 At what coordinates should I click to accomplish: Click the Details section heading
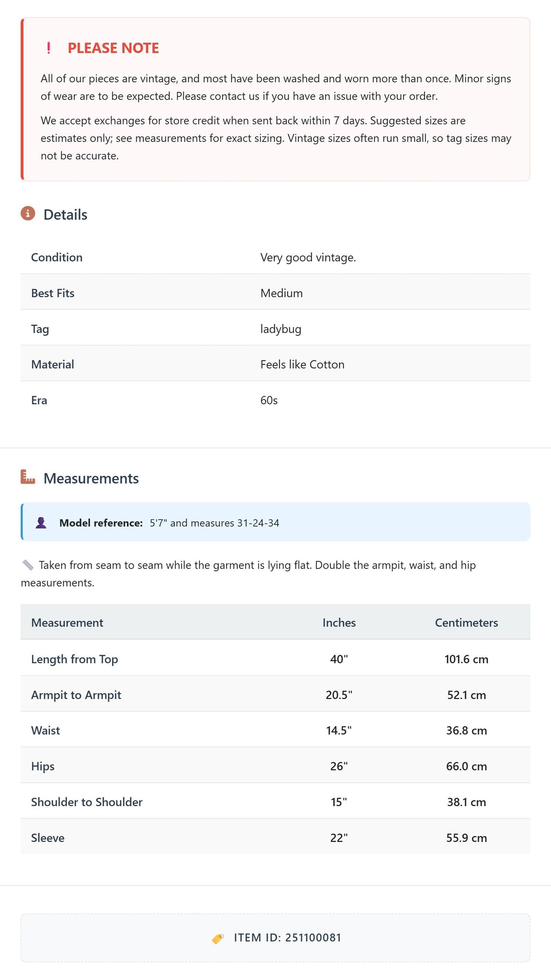65,215
